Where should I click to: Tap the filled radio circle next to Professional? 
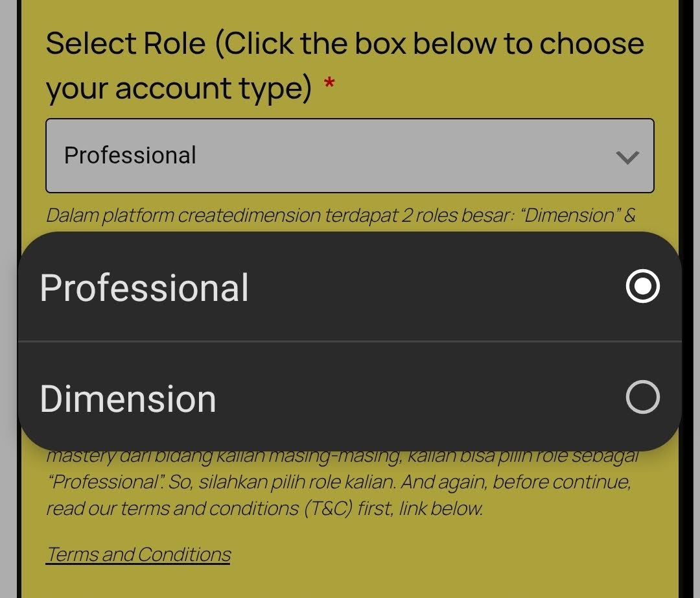[x=642, y=287]
